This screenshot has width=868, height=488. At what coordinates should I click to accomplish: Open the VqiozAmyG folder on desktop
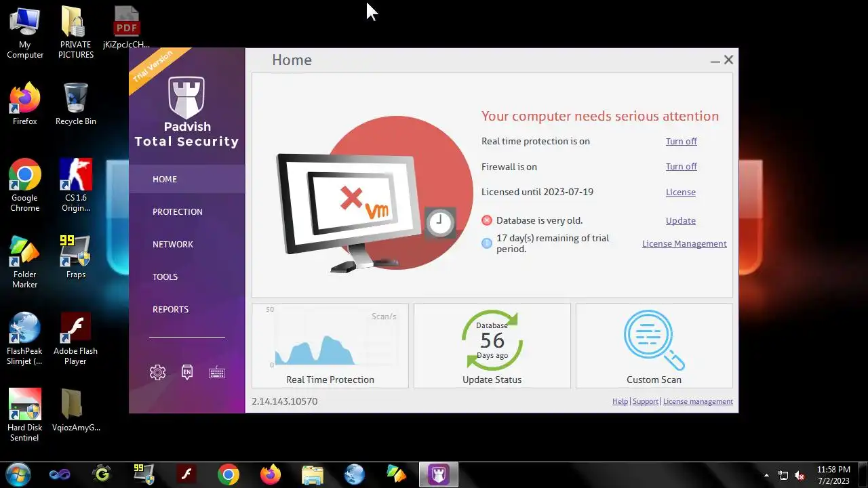coord(75,411)
